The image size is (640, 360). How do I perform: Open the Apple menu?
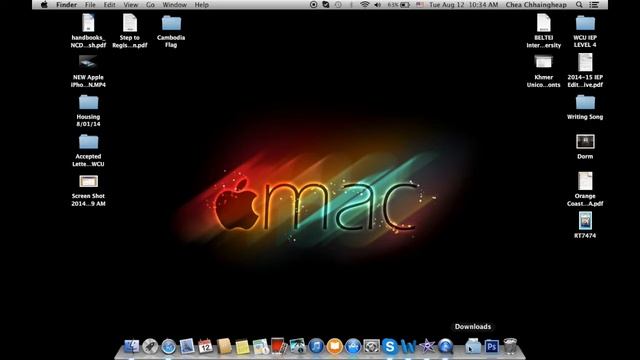pyautogui.click(x=44, y=4)
